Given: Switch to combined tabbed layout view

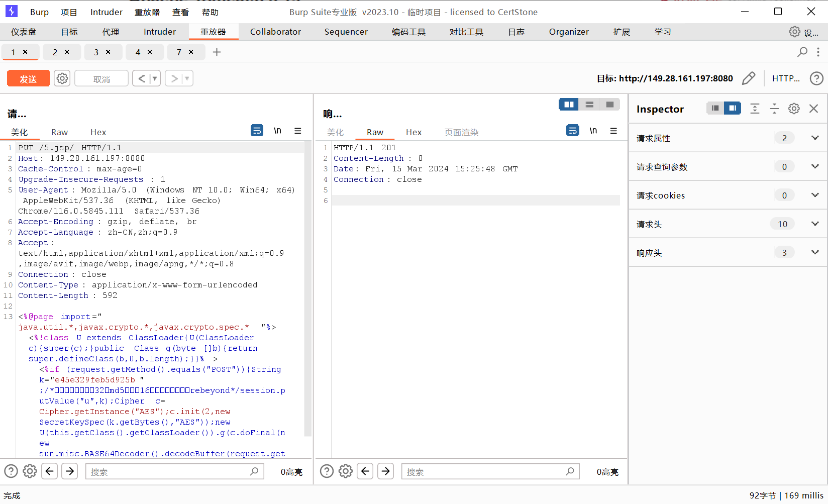Looking at the screenshot, I should point(610,105).
